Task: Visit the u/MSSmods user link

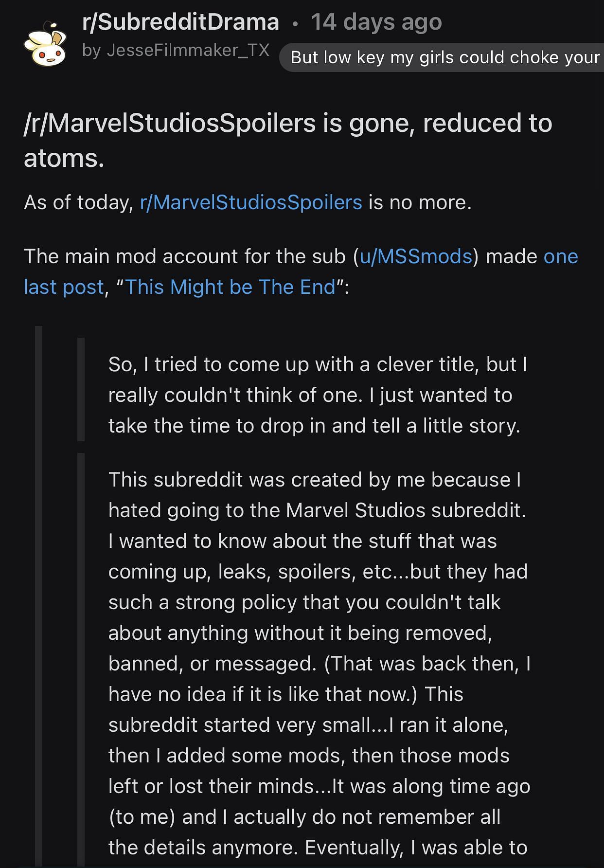Action: coord(416,256)
